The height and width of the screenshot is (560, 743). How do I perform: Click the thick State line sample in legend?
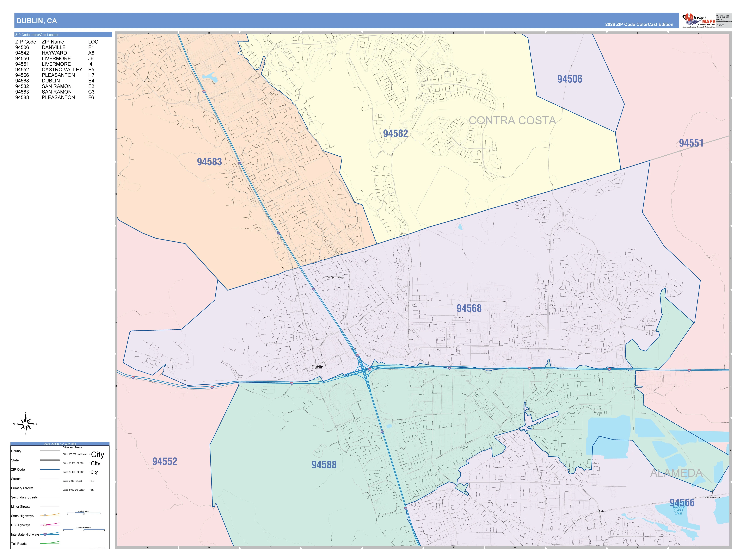[x=50, y=460]
